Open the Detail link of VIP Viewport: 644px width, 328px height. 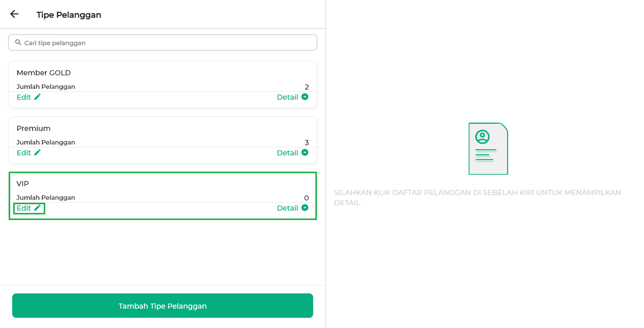pyautogui.click(x=287, y=208)
